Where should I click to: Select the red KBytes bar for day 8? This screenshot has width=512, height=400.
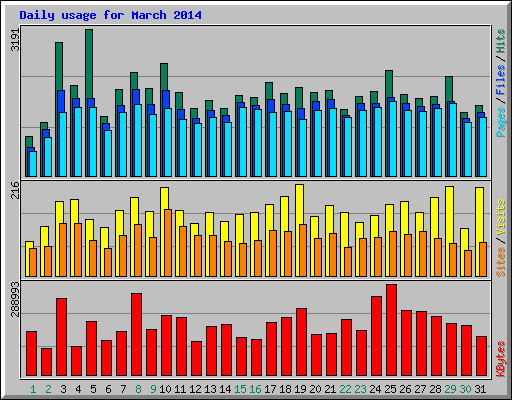click(136, 335)
